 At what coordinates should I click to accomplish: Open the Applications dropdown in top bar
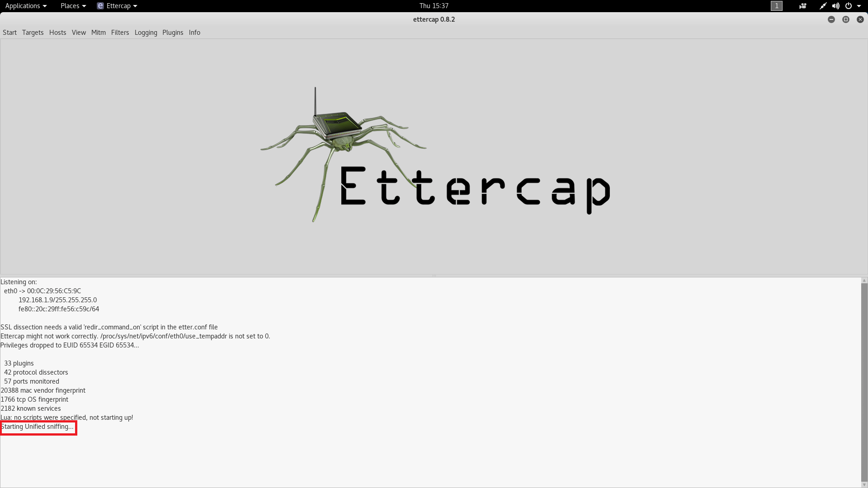click(26, 6)
